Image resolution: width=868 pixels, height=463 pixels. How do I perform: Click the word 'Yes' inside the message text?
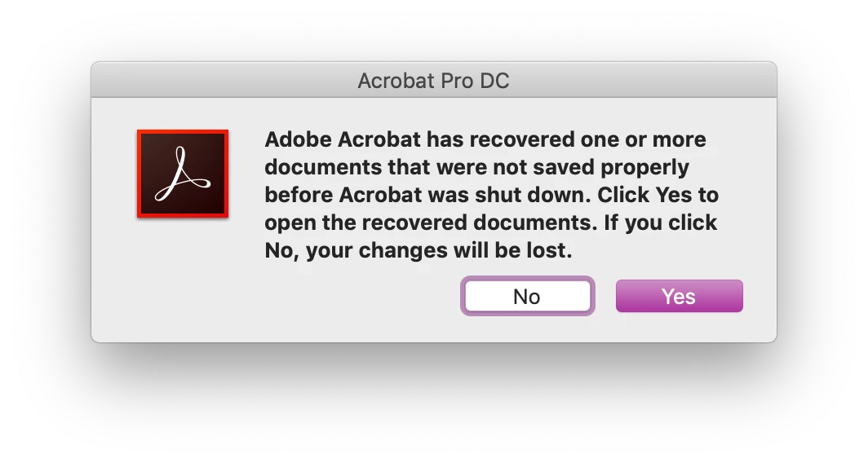tap(672, 195)
